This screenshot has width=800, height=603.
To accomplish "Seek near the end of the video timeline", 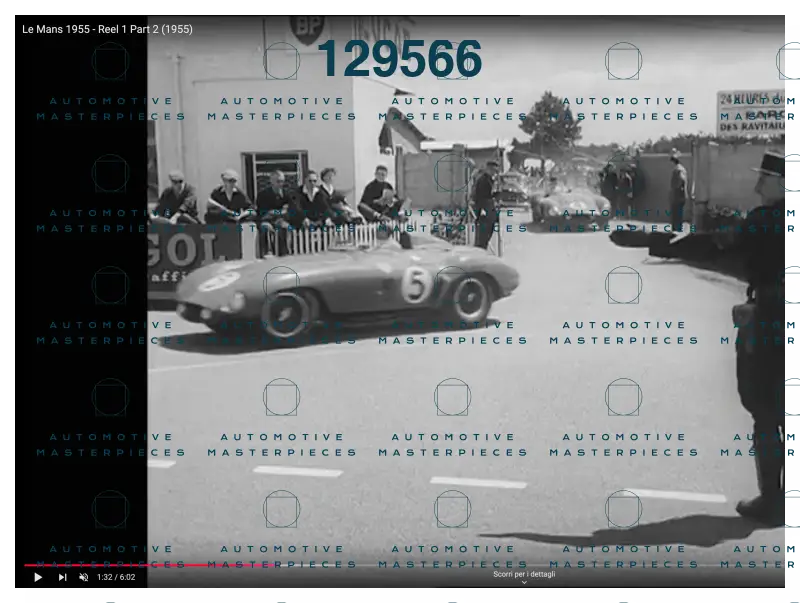I will 765,565.
